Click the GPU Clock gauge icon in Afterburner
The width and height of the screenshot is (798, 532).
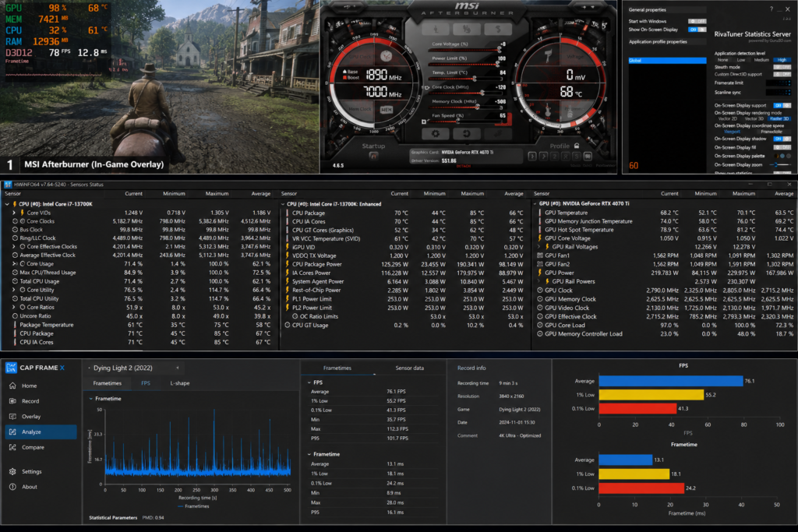pos(387,55)
